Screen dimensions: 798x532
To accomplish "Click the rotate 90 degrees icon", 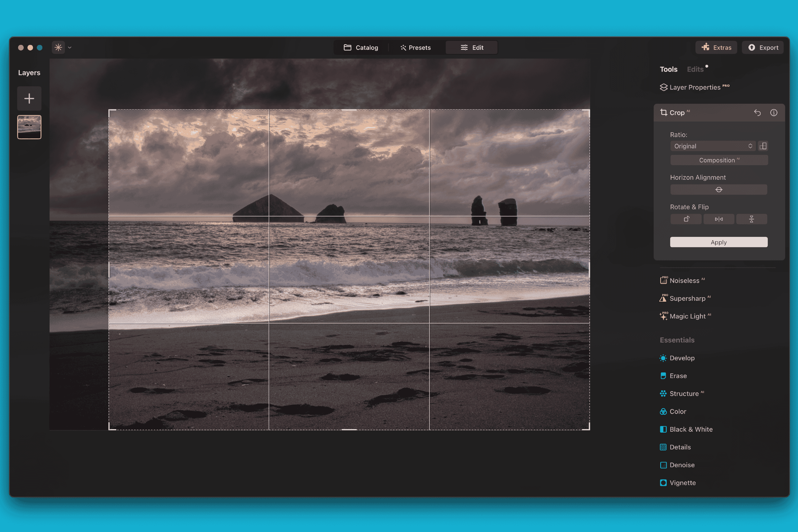I will click(686, 219).
